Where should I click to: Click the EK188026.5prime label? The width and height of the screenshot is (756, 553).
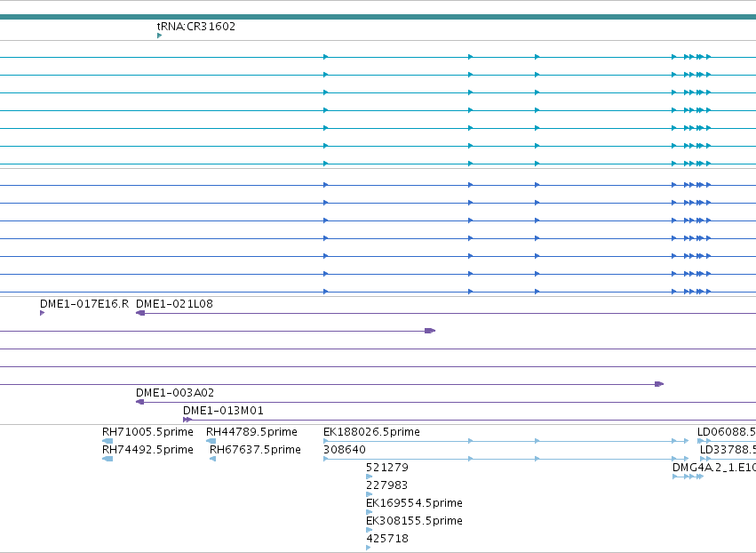371,432
